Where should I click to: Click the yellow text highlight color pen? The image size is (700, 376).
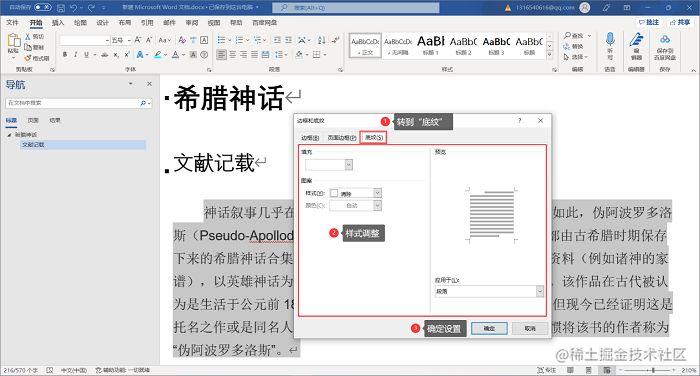tap(158, 54)
